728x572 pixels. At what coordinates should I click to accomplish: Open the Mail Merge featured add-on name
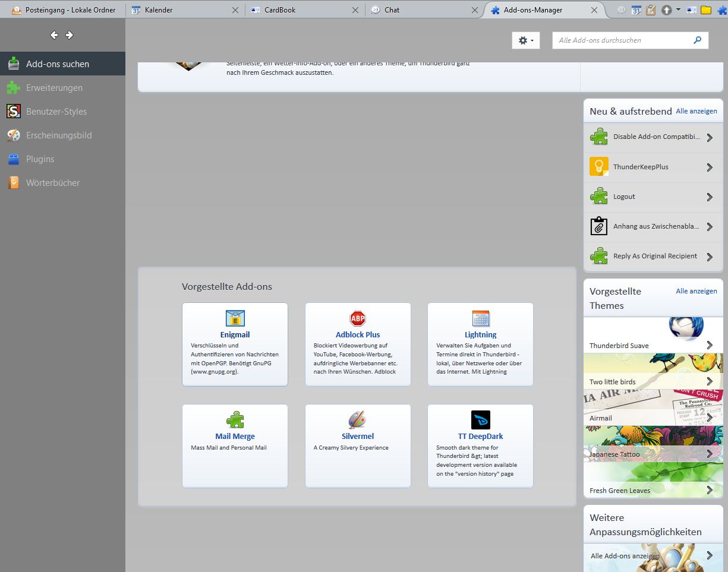coord(235,436)
